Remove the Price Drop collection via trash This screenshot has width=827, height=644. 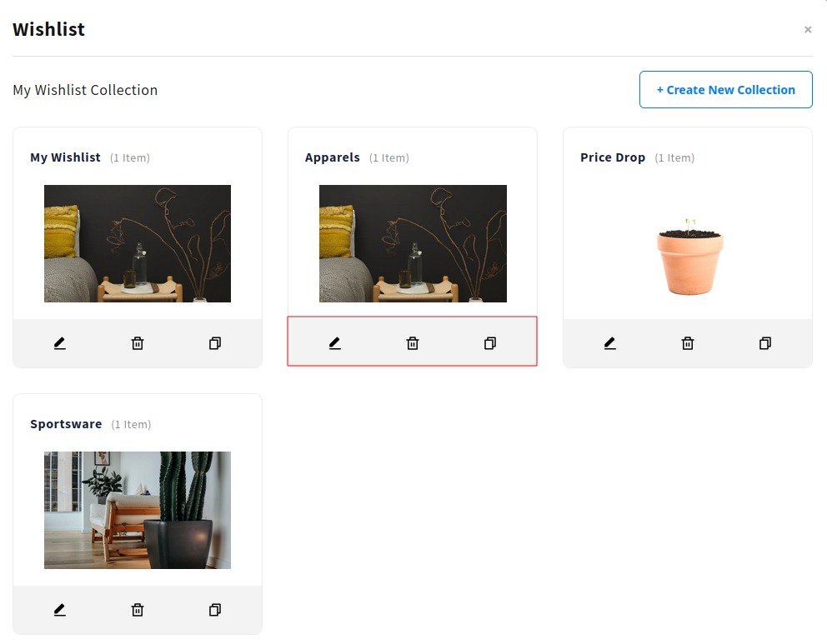click(x=688, y=343)
